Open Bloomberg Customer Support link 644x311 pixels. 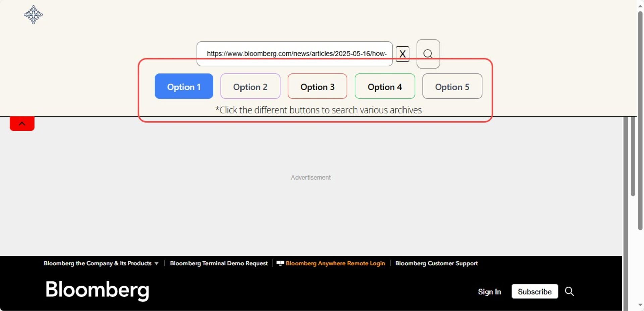coord(436,263)
